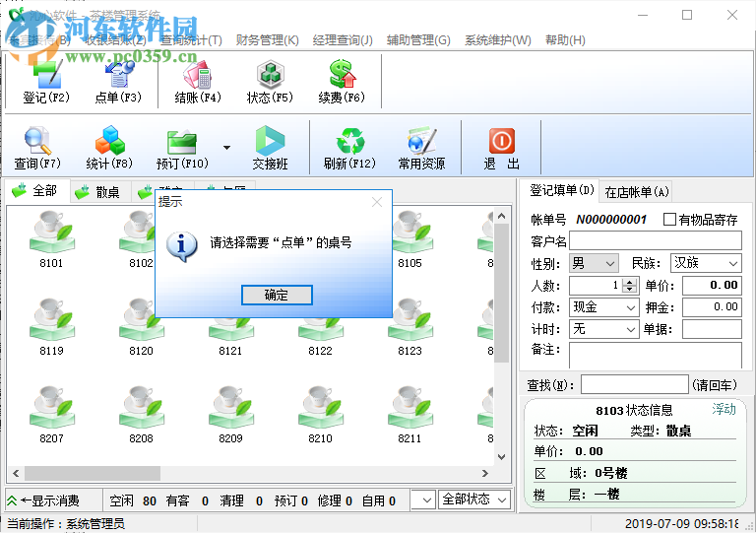This screenshot has height=533, width=756.
Task: Click the horizontal scrollbar thumb in table list
Action: (93, 473)
